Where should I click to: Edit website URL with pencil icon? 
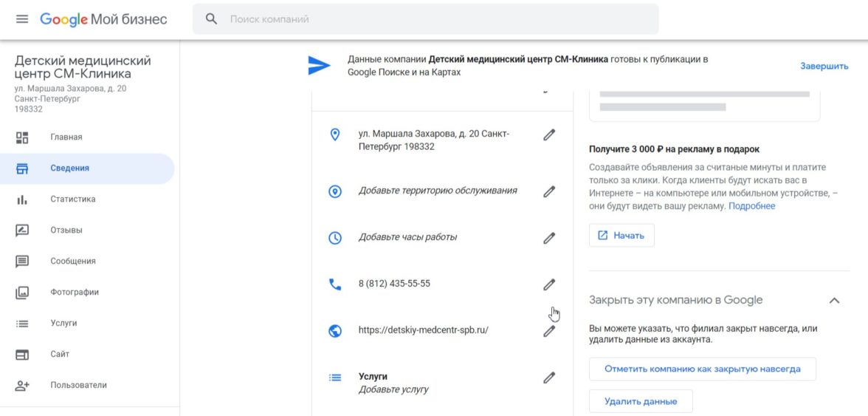tap(548, 331)
